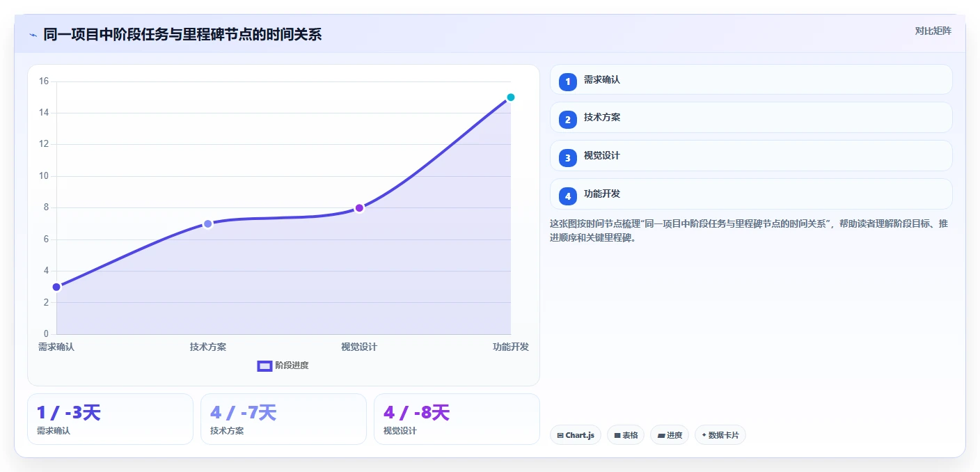Click the page title about 里程碑节点
980x472 pixels.
coord(182,35)
